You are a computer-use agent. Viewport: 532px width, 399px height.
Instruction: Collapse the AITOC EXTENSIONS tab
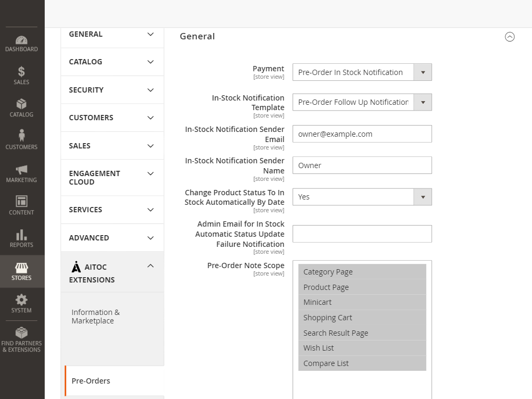[112, 272]
